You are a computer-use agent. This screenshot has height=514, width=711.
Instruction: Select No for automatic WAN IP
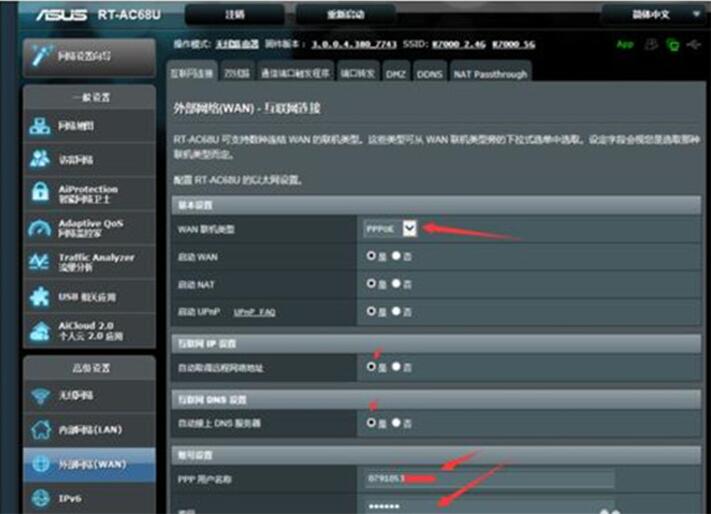click(x=396, y=366)
